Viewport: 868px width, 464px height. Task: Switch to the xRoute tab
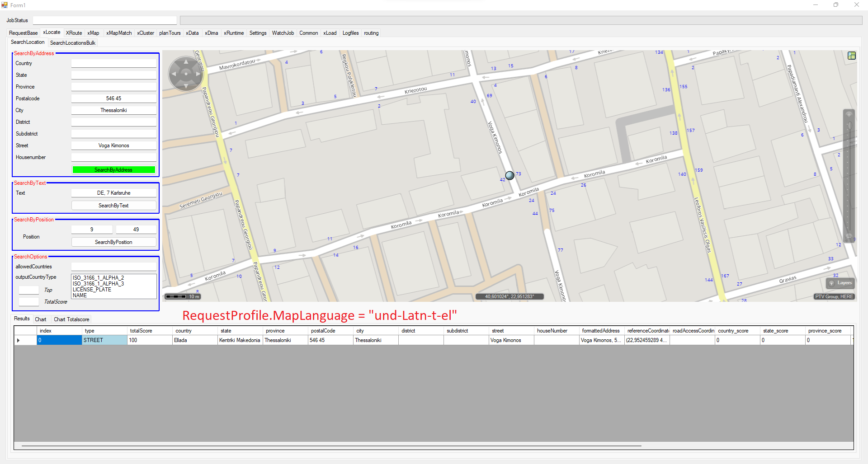(74, 33)
